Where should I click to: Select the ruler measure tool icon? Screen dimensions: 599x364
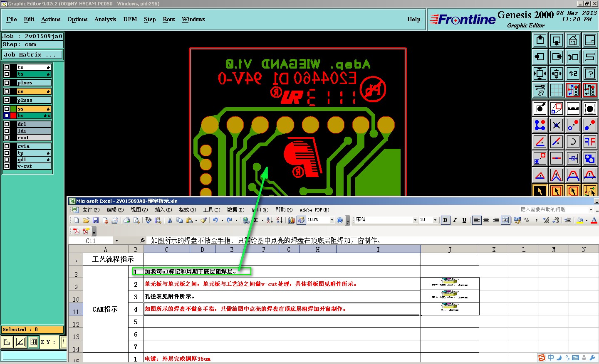573,109
